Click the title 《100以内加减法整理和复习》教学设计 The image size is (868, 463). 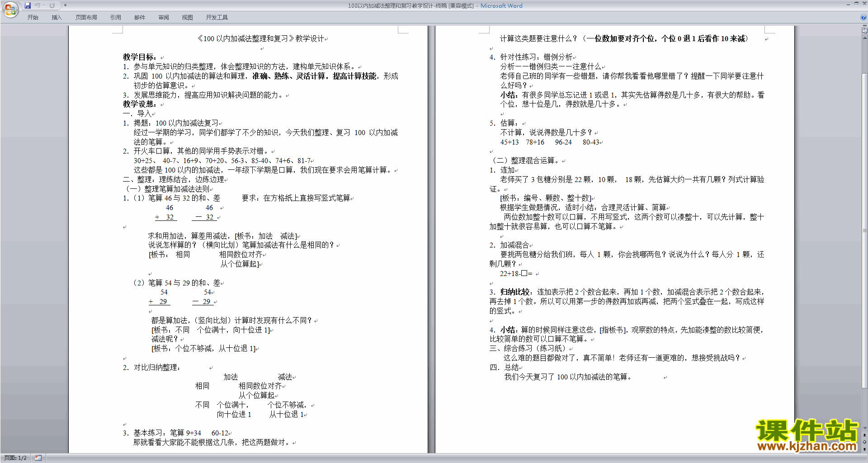pyautogui.click(x=260, y=38)
